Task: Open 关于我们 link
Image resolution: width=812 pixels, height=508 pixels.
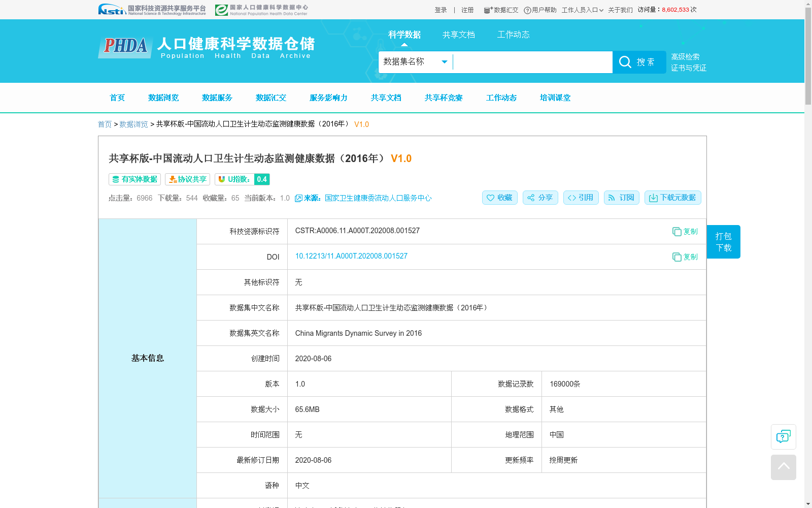Action: tap(620, 10)
